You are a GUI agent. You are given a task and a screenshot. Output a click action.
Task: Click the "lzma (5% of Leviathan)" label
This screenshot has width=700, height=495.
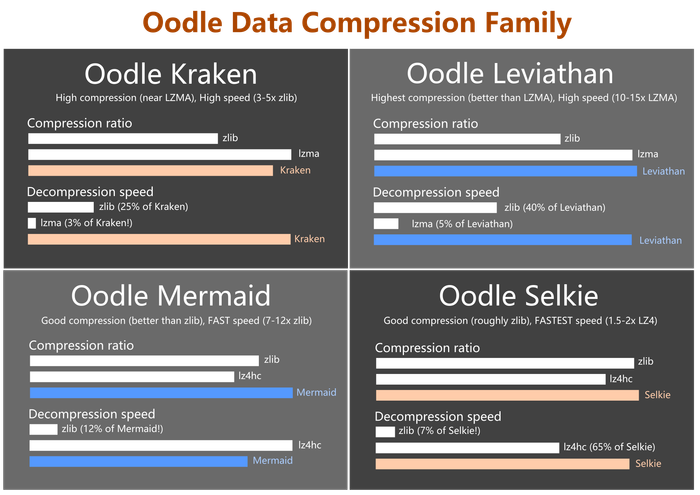pos(462,224)
